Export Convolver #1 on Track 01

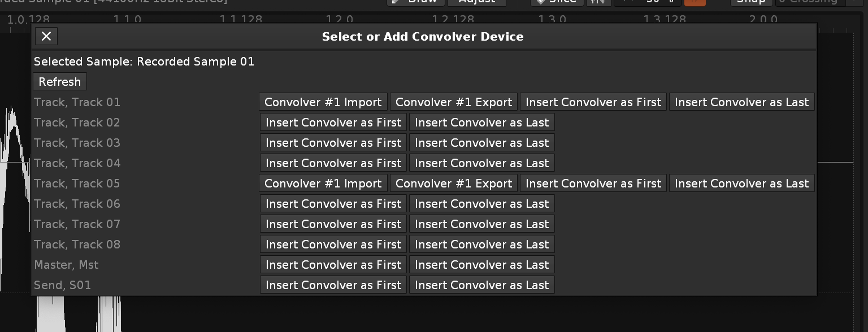pos(454,102)
